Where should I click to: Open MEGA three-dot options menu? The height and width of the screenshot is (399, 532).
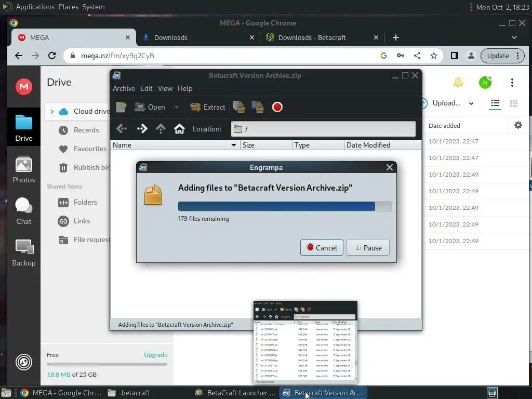512,83
